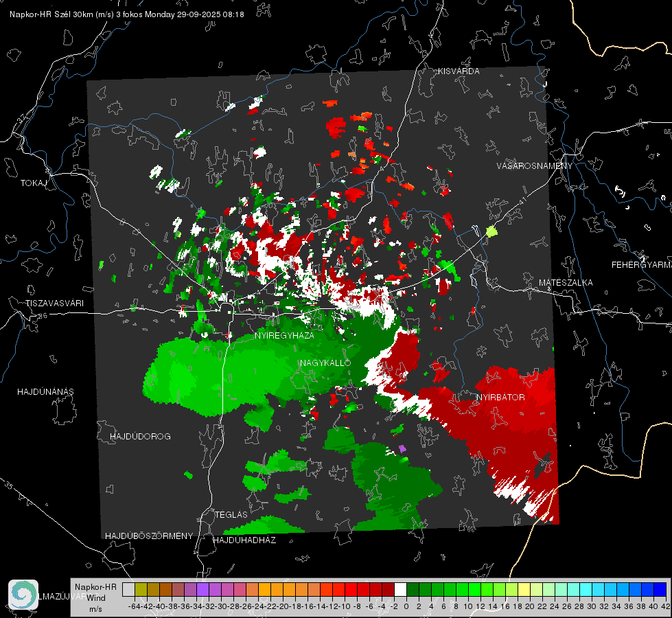Viewport: 672px width, 618px height.
Task: Select the white swatch between -2 and 0
Action: click(x=400, y=589)
